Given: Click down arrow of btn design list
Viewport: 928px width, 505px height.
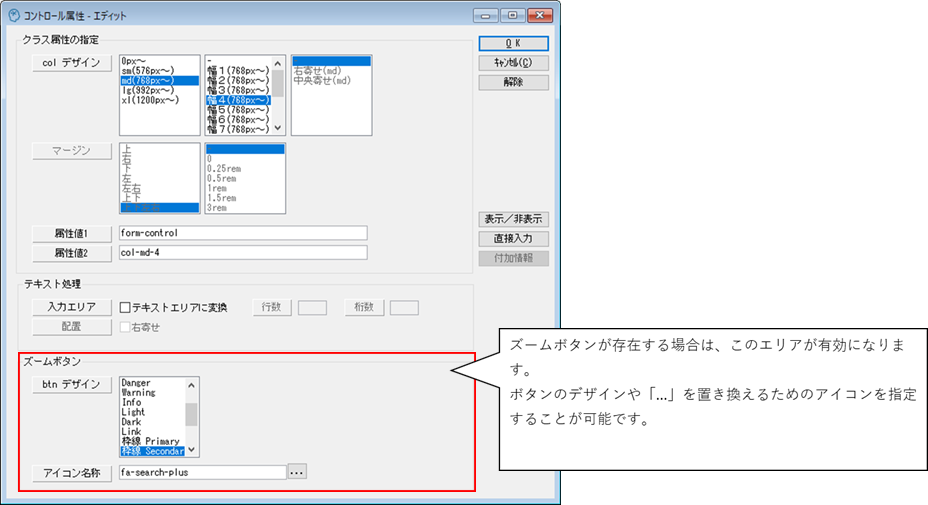Looking at the screenshot, I should (x=193, y=450).
